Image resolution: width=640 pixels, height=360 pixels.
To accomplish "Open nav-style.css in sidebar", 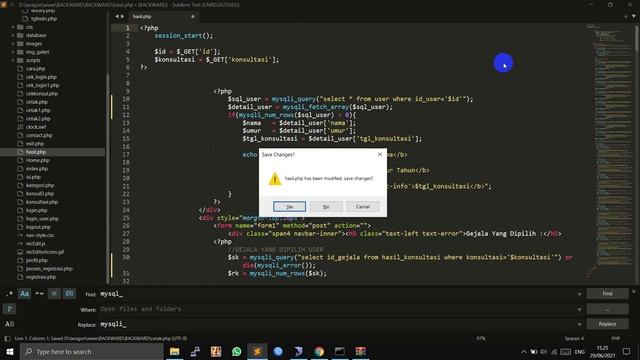I will [x=40, y=236].
